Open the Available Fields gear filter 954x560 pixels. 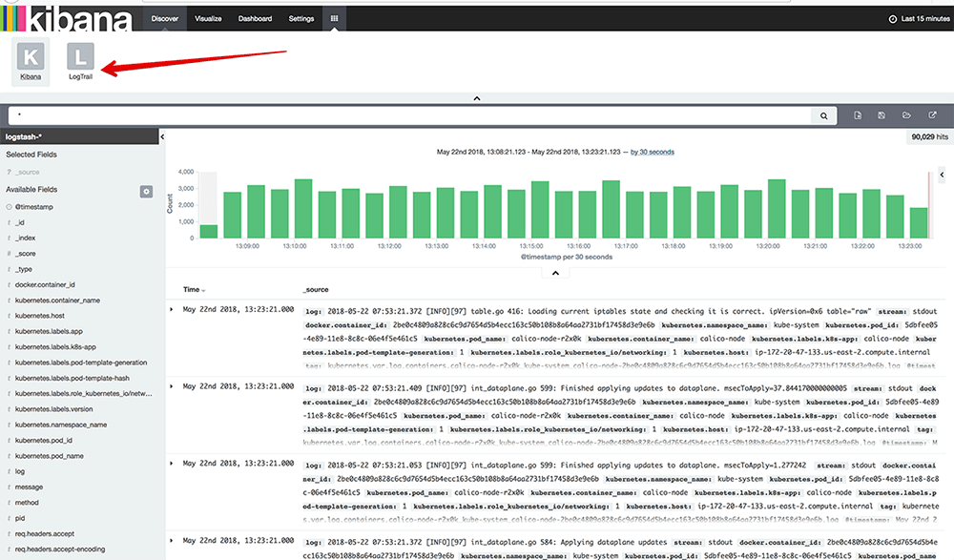[x=146, y=192]
